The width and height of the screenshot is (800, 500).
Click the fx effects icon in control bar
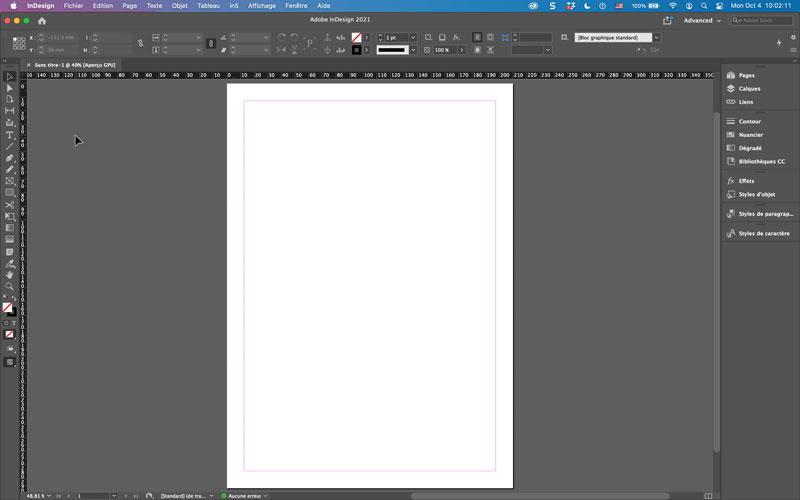tap(457, 37)
